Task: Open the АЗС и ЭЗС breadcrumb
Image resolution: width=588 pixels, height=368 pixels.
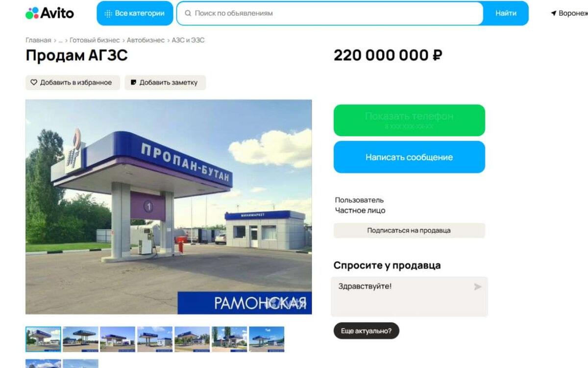Action: 188,40
